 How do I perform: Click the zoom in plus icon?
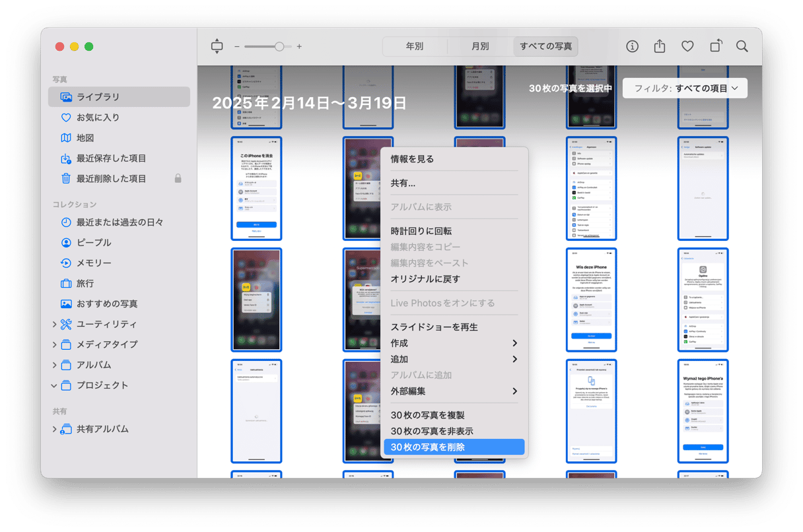(x=299, y=47)
